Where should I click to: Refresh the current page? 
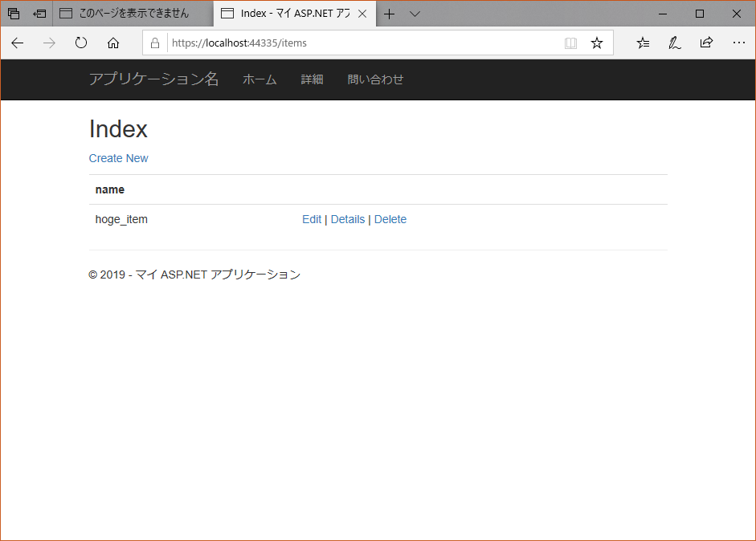coord(80,43)
